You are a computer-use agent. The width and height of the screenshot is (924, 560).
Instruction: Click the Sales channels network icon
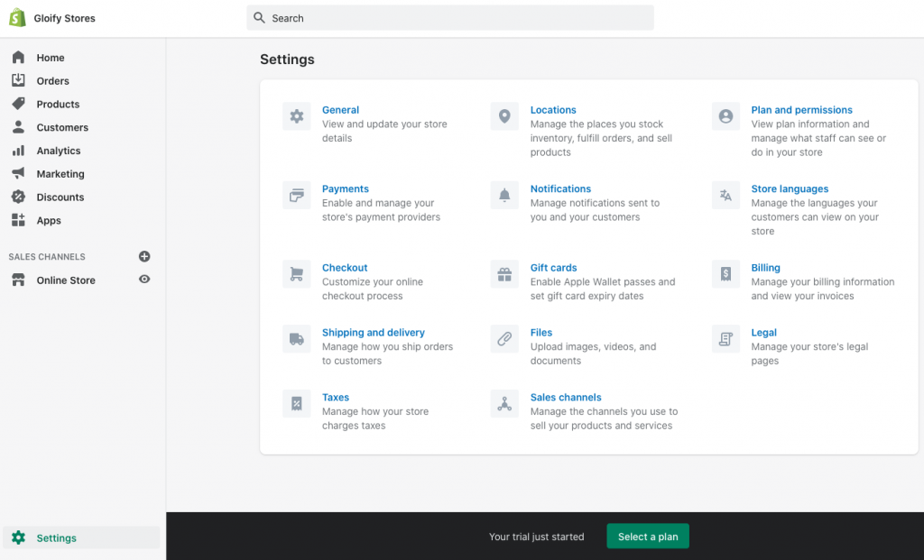pyautogui.click(x=504, y=403)
